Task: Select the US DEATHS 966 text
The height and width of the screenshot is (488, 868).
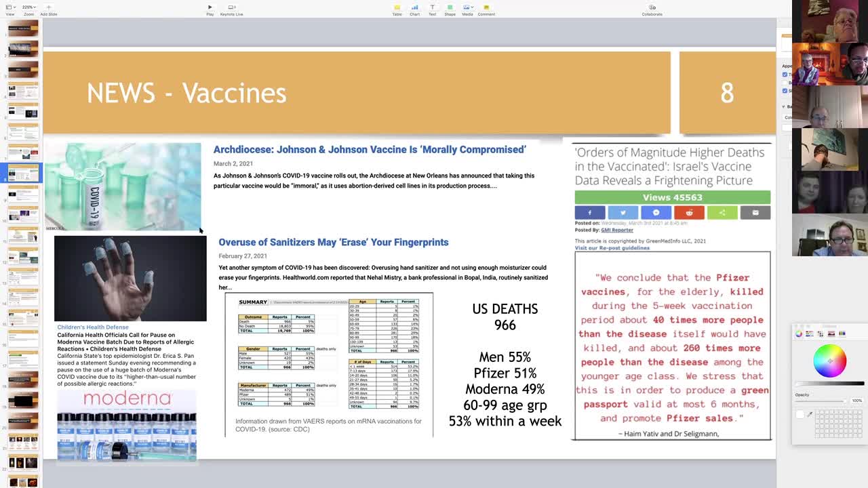Action: tap(505, 317)
